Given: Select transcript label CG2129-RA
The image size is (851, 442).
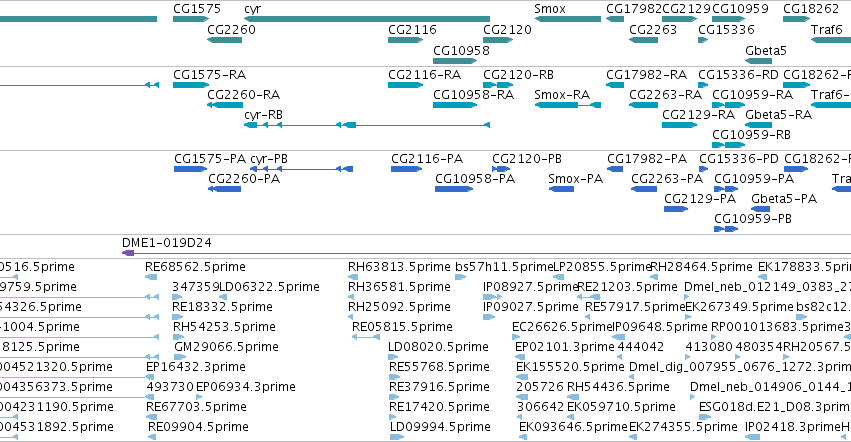Looking at the screenshot, I should pos(698,115).
